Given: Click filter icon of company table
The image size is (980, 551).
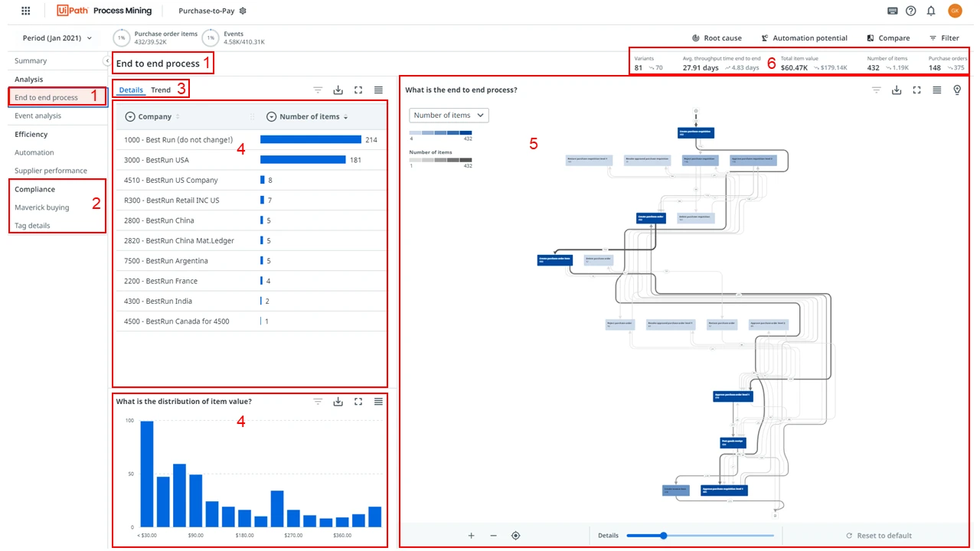Looking at the screenshot, I should (318, 90).
